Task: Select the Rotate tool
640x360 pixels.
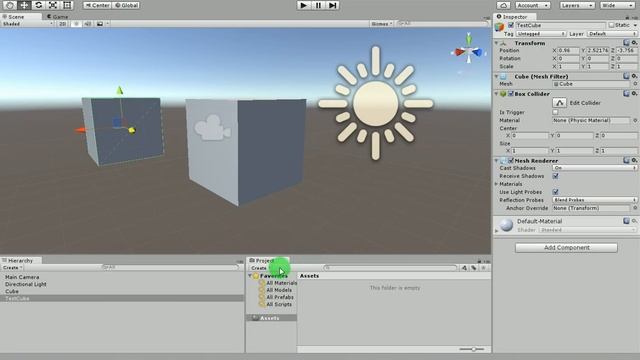Action: pyautogui.click(x=38, y=5)
